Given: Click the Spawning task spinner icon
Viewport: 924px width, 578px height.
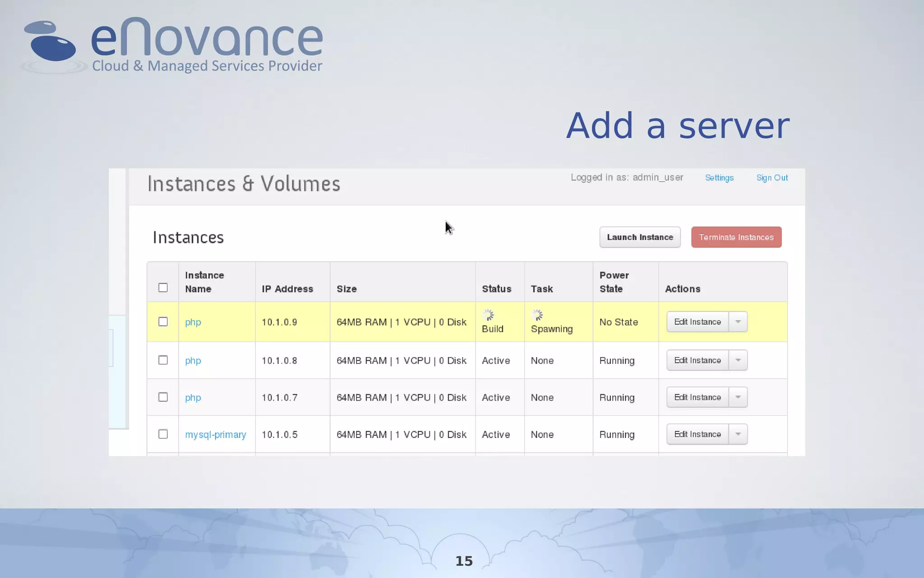Looking at the screenshot, I should (537, 315).
